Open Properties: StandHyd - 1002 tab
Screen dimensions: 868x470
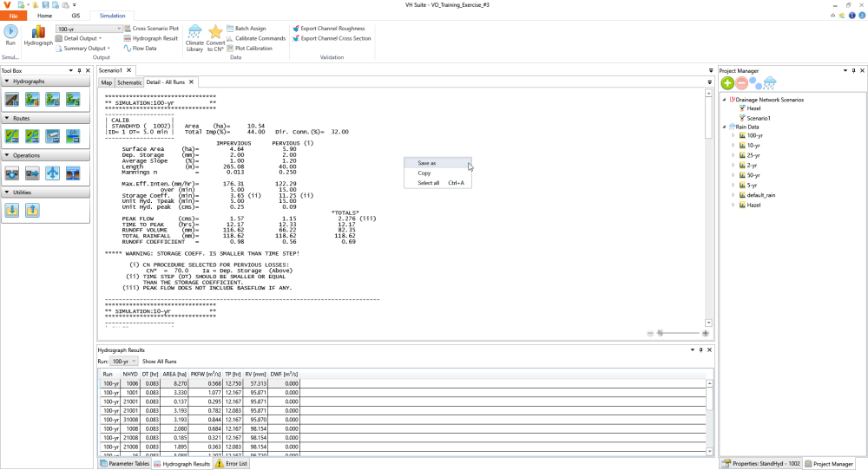761,464
